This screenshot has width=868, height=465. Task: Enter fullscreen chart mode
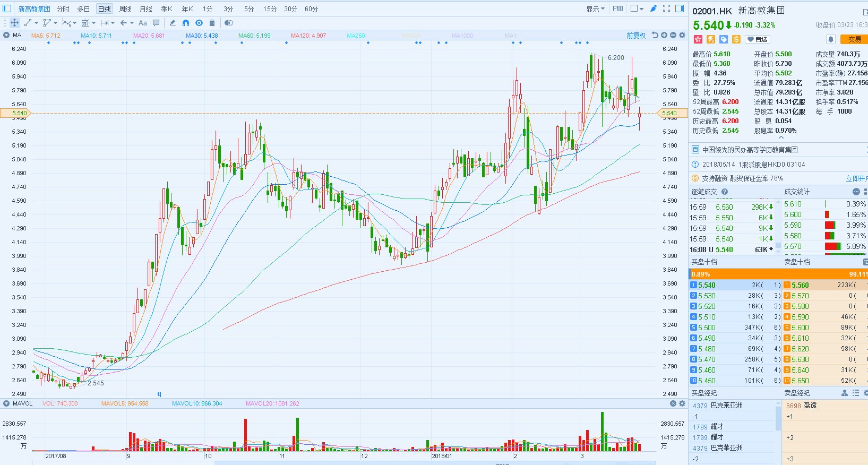click(x=666, y=8)
